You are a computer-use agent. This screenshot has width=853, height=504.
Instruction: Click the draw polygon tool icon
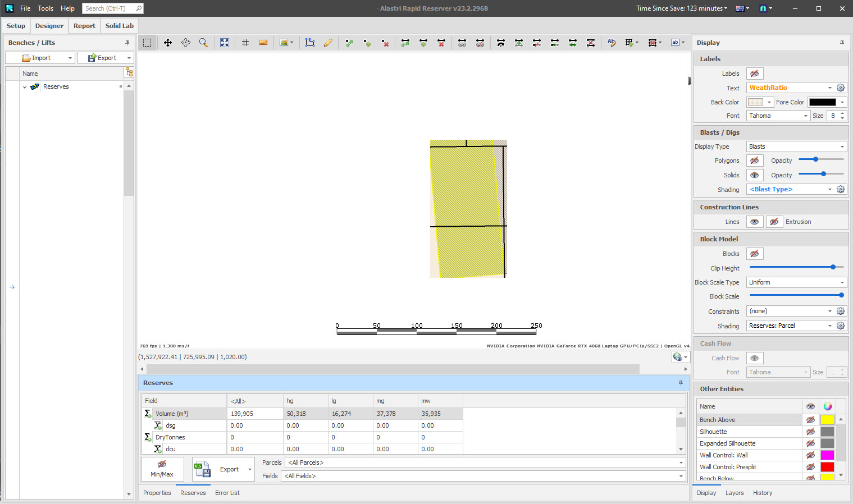click(310, 43)
